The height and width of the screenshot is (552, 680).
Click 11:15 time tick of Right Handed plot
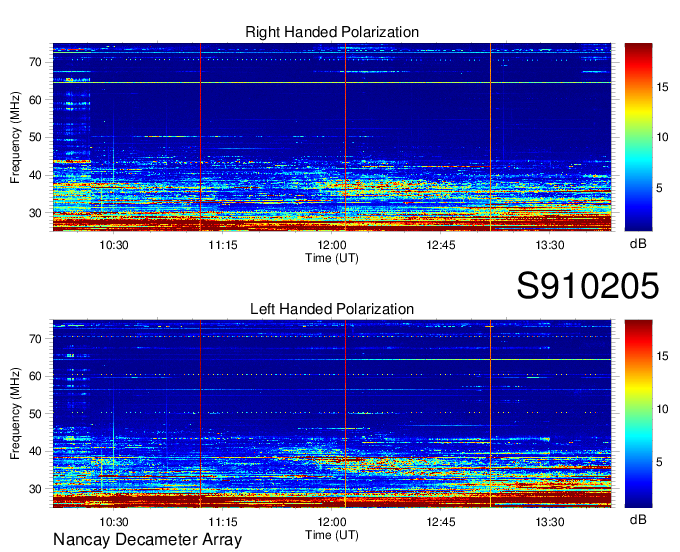point(223,245)
